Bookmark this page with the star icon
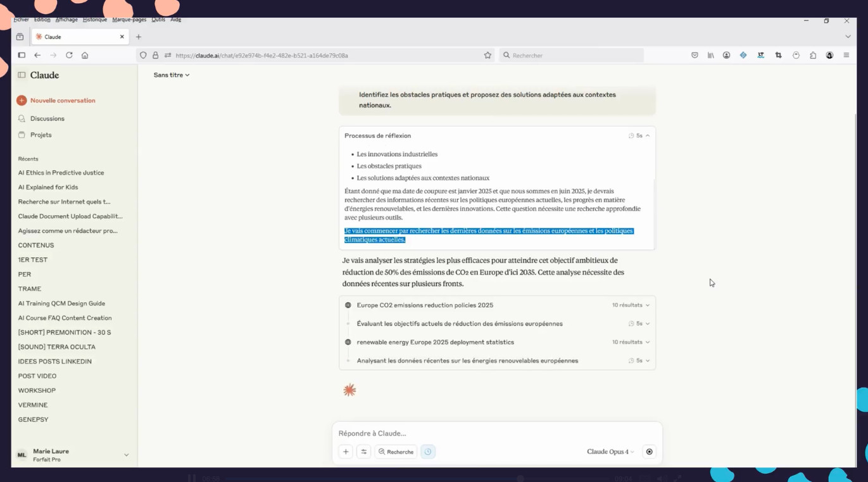Viewport: 868px width, 482px height. point(487,56)
